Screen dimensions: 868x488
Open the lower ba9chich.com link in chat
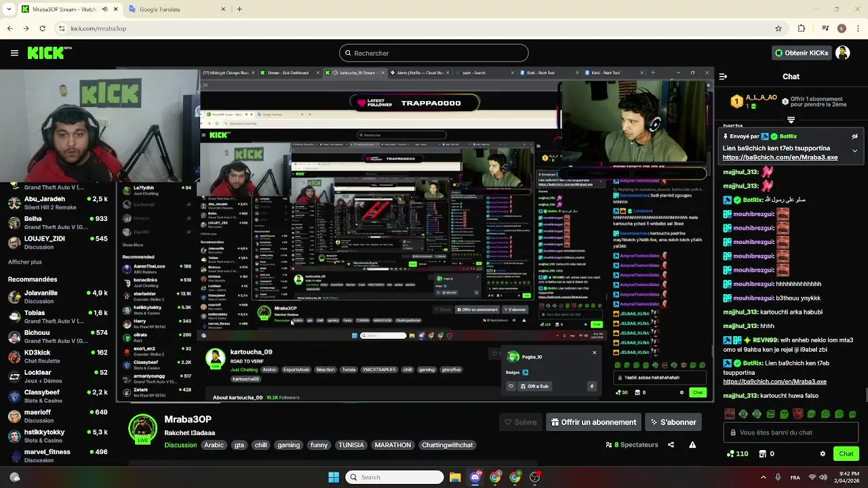coord(774,382)
